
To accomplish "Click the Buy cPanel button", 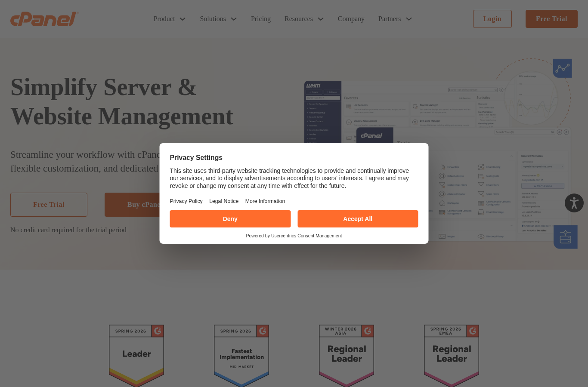I will coord(132,205).
